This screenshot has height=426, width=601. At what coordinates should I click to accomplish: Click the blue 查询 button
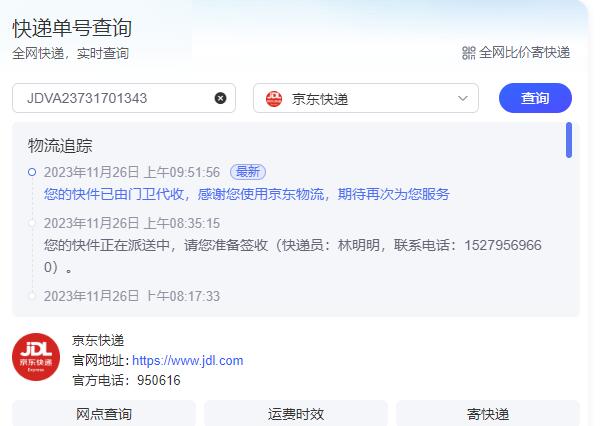[535, 98]
